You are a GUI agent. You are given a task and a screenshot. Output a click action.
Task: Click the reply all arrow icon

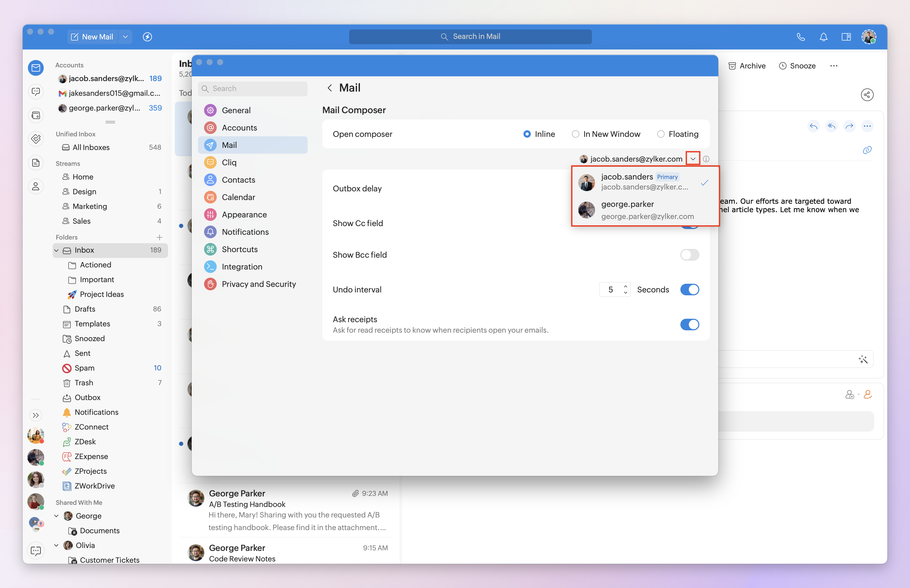point(831,126)
